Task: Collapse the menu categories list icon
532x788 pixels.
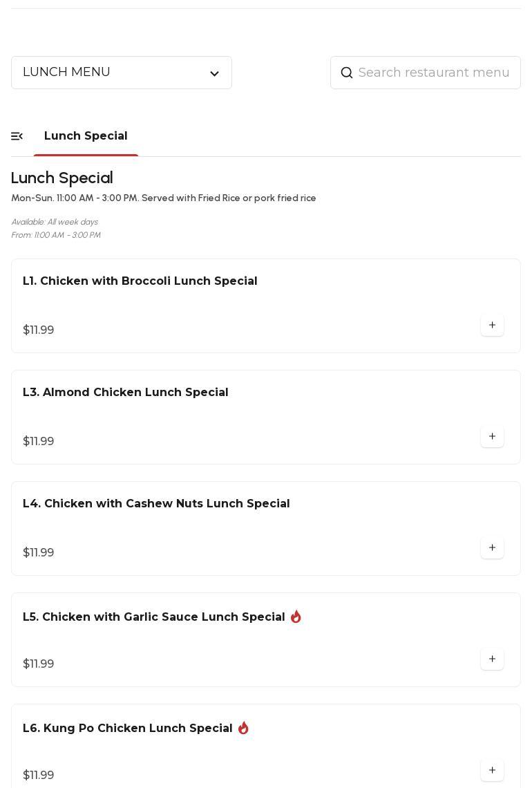Action: (17, 136)
